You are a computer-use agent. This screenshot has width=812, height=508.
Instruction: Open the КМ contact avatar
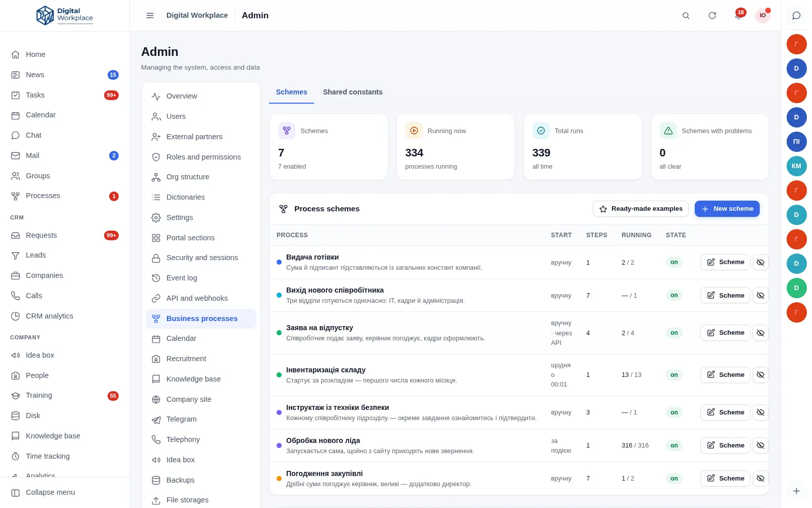coord(796,166)
